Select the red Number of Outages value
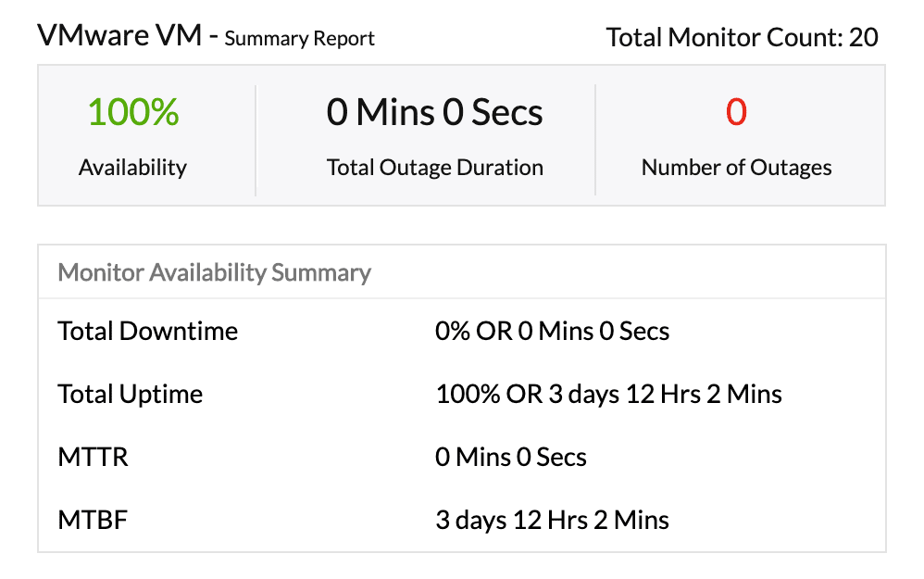Viewport: 924px width, 579px height. [x=737, y=112]
